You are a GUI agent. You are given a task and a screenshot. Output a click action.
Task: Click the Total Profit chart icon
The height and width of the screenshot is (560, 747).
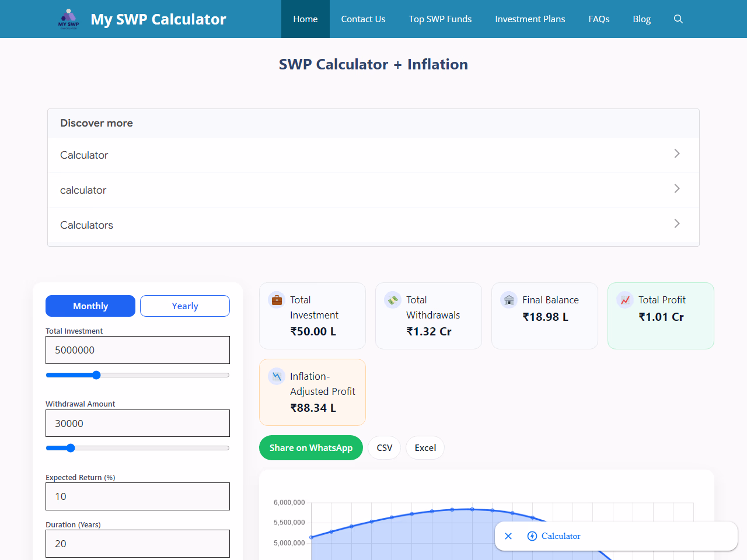[625, 300]
